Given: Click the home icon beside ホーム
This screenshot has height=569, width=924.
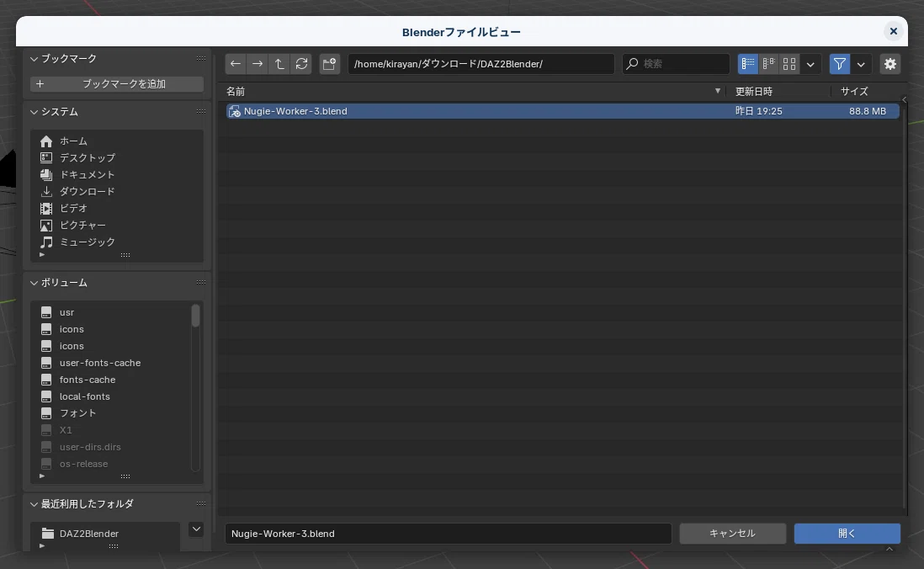Looking at the screenshot, I should tap(46, 141).
